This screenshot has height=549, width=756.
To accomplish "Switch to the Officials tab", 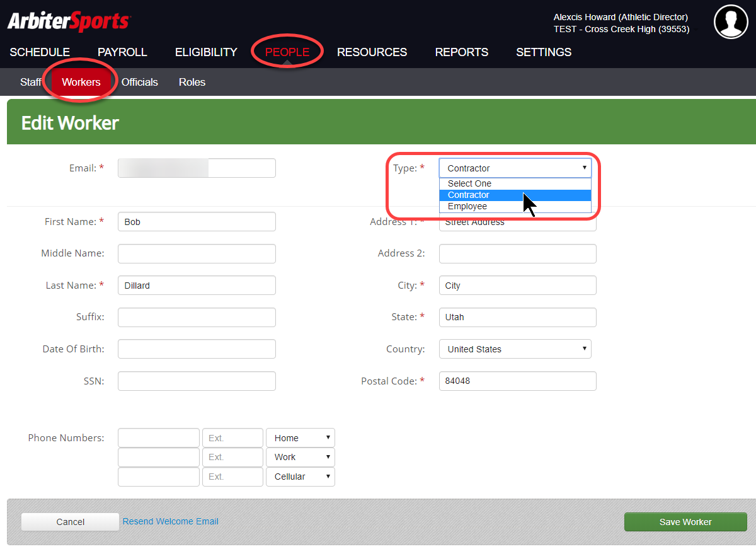I will [139, 82].
